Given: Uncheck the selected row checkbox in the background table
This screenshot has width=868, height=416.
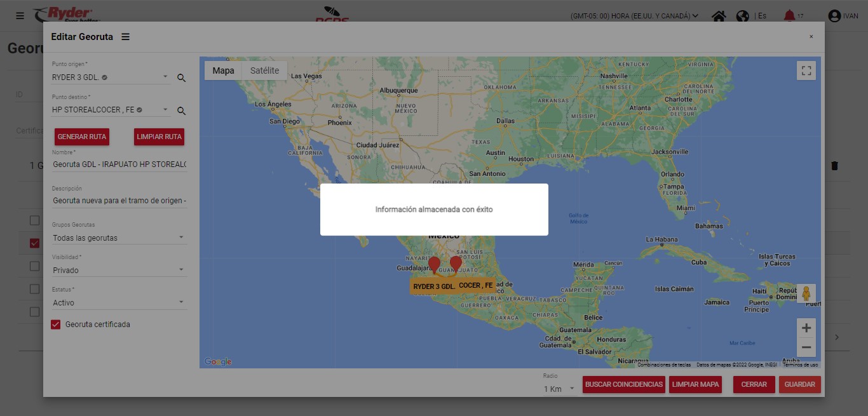Looking at the screenshot, I should [x=34, y=243].
